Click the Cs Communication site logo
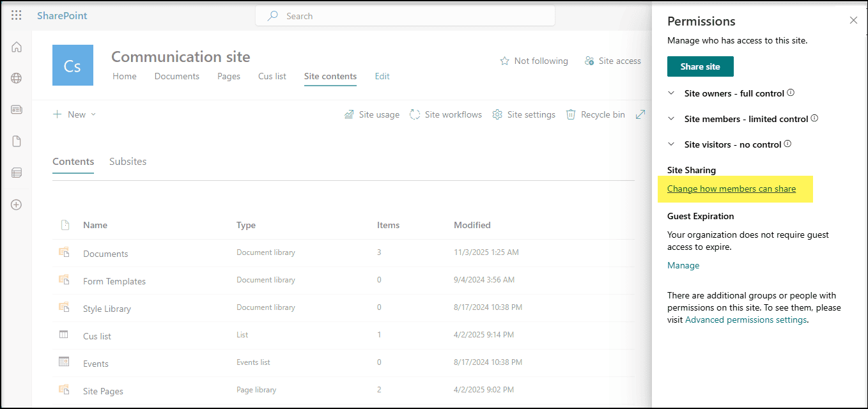 72,65
